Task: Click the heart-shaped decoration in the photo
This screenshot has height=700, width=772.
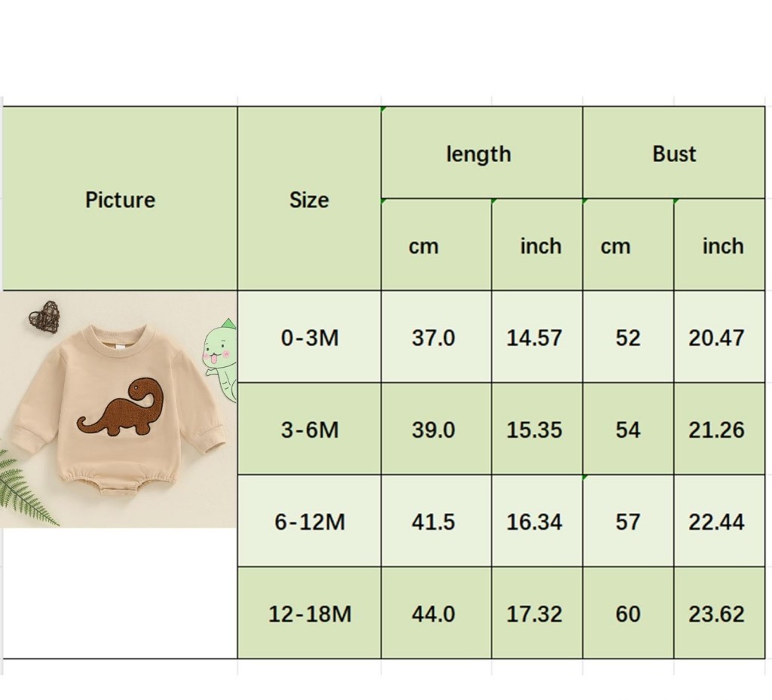Action: (44, 316)
